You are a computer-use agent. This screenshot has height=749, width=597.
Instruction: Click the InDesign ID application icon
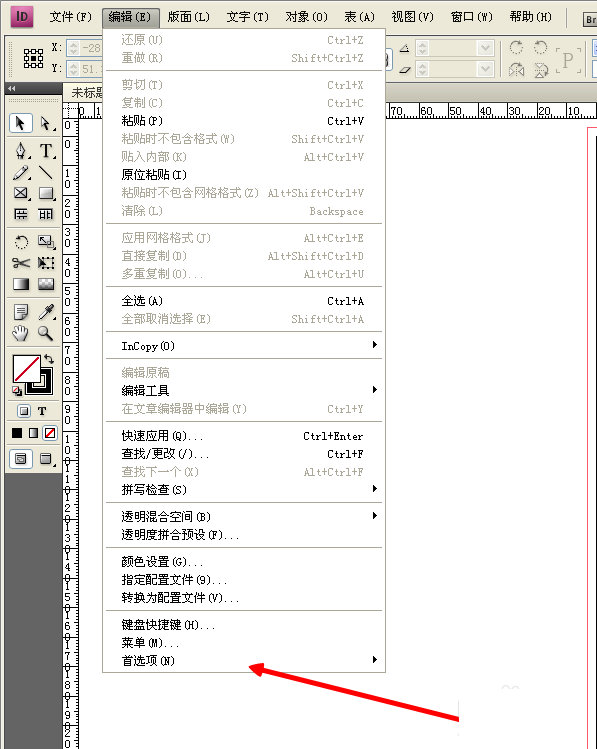coord(22,17)
